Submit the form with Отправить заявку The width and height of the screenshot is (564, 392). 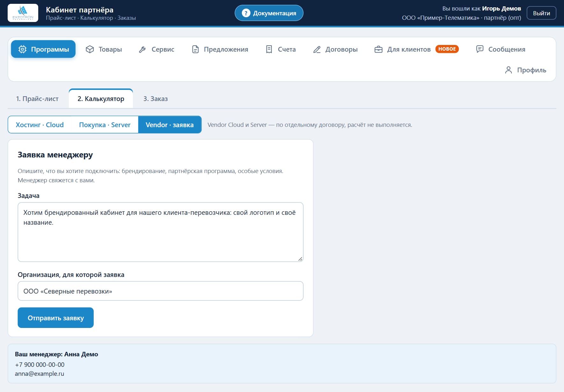pos(56,318)
